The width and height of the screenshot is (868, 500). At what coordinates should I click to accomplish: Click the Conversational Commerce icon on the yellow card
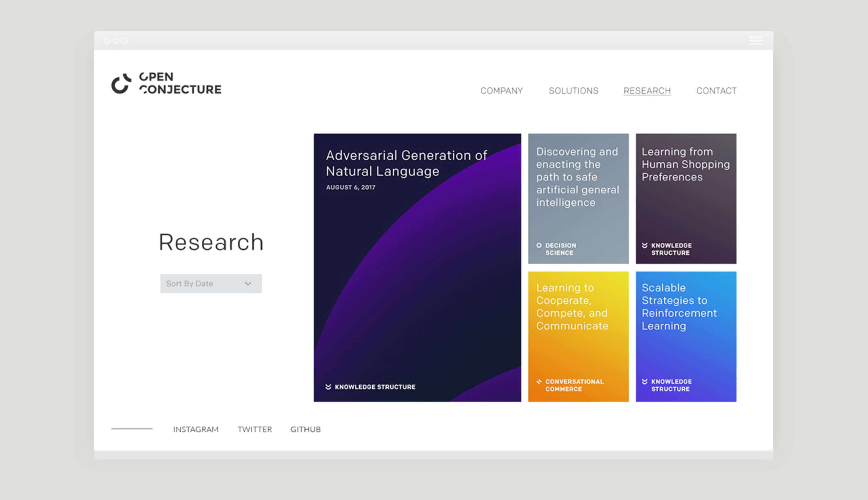[539, 382]
